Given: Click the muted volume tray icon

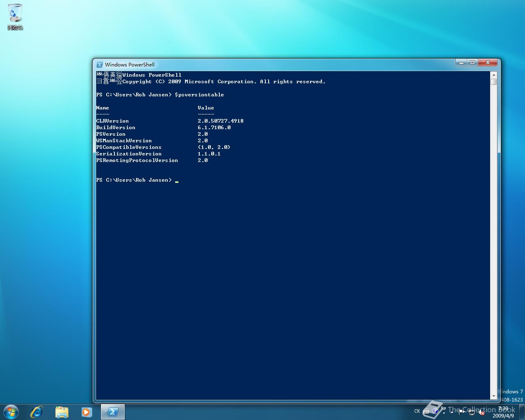Looking at the screenshot, I should point(482,412).
